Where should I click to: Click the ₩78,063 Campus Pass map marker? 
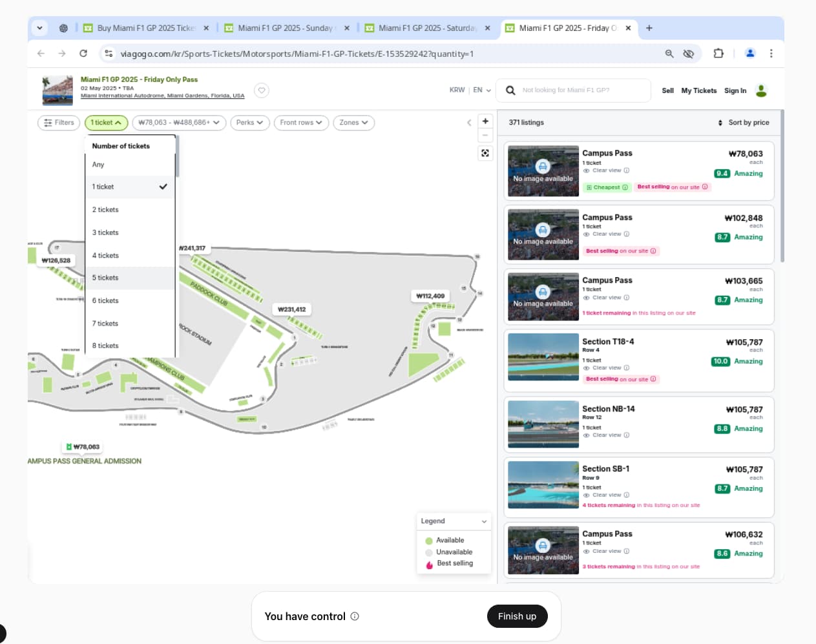tap(83, 447)
